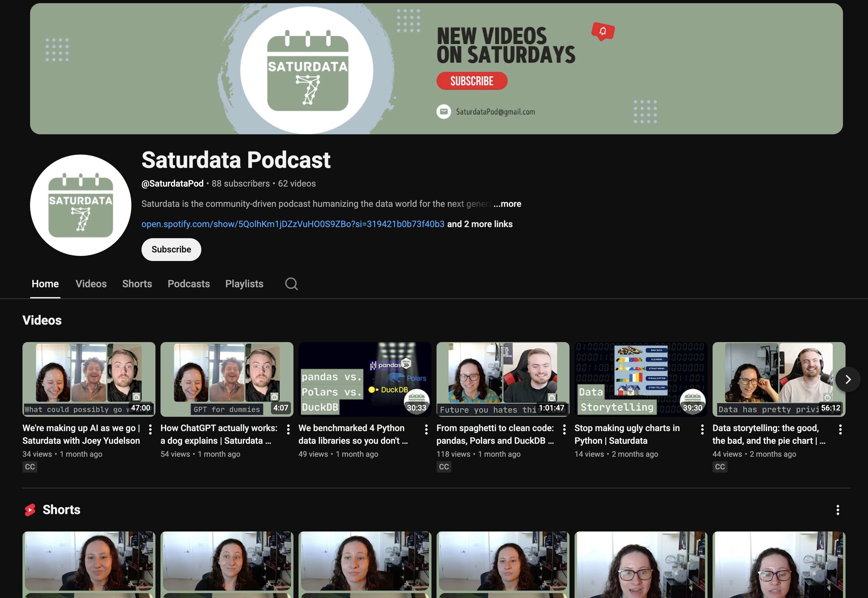The height and width of the screenshot is (598, 868).
Task: Click CC badge under 'Data storytelling' video
Action: click(720, 467)
